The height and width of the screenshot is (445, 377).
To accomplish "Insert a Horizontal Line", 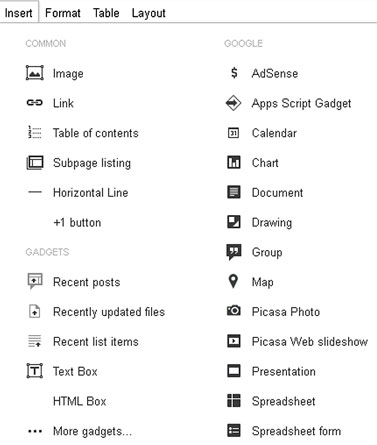I will click(90, 192).
